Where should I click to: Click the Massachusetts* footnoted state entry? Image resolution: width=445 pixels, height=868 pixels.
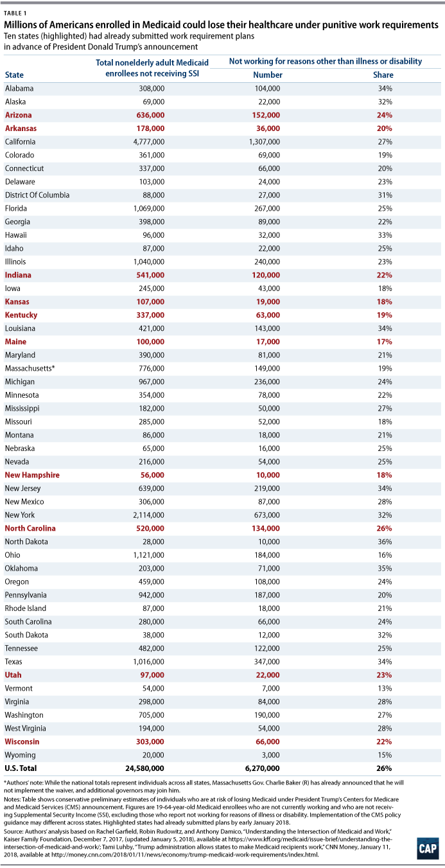click(29, 368)
